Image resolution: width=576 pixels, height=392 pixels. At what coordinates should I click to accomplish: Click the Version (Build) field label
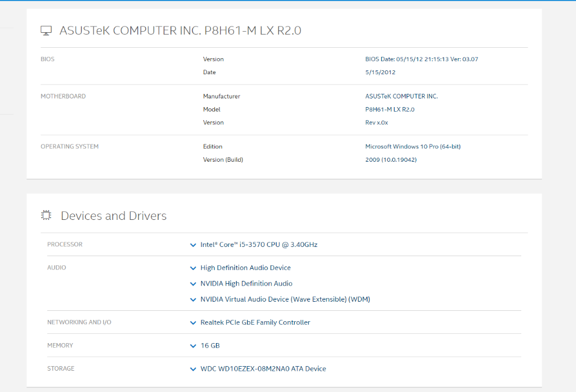click(x=223, y=159)
